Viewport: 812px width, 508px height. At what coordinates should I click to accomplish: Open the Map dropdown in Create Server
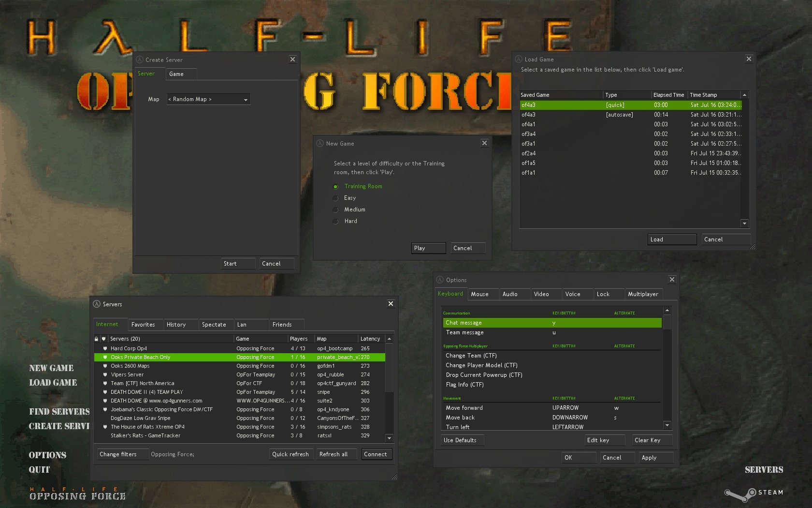point(246,99)
